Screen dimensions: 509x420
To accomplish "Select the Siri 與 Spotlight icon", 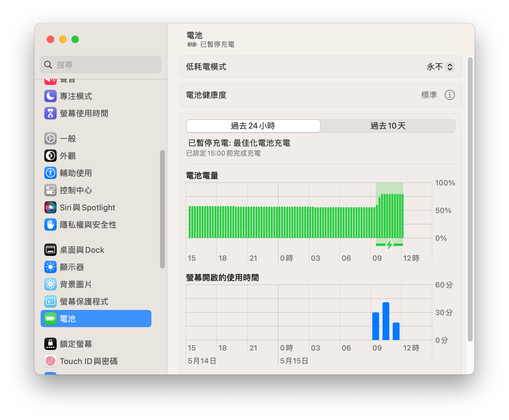I will [x=50, y=207].
